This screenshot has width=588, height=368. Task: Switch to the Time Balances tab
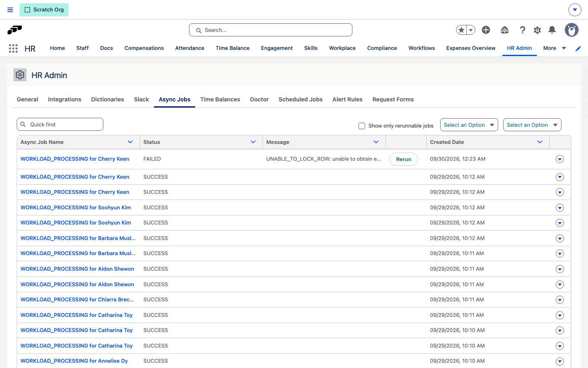click(220, 99)
